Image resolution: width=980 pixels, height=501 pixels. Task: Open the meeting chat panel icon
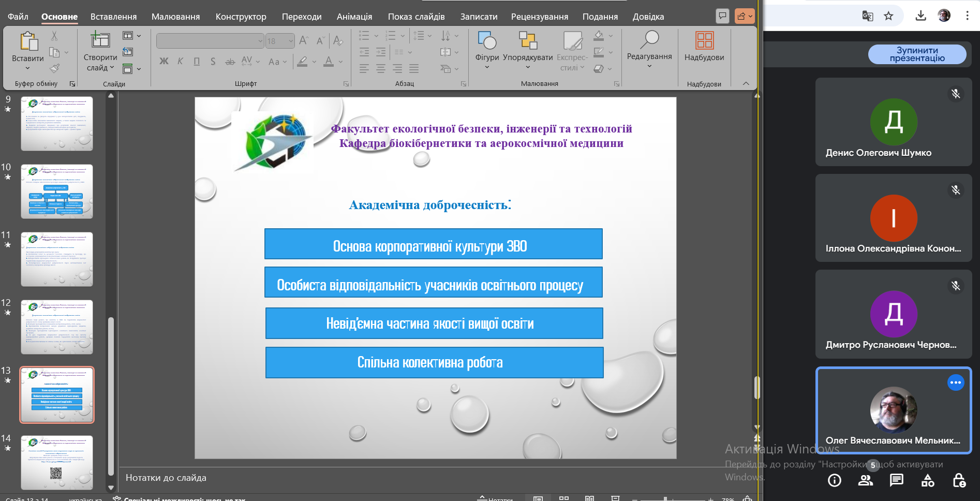tap(896, 480)
